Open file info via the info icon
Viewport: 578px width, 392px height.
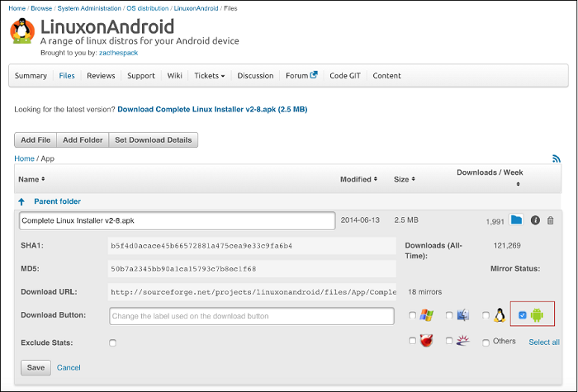[535, 220]
